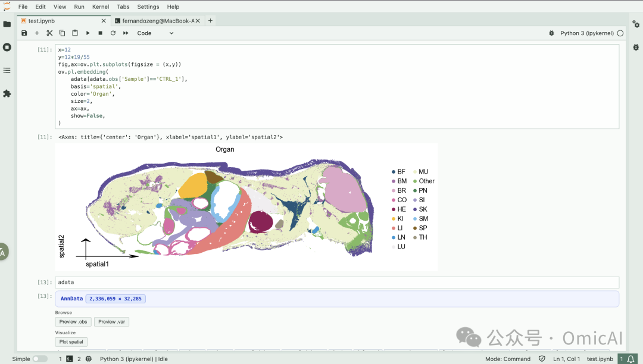The image size is (643, 364).
Task: Show running terminals and kernels panel
Action: click(7, 47)
